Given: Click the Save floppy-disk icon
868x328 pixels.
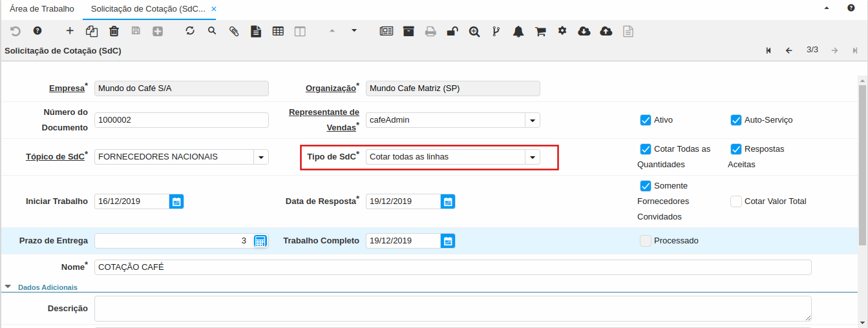Looking at the screenshot, I should tap(136, 31).
